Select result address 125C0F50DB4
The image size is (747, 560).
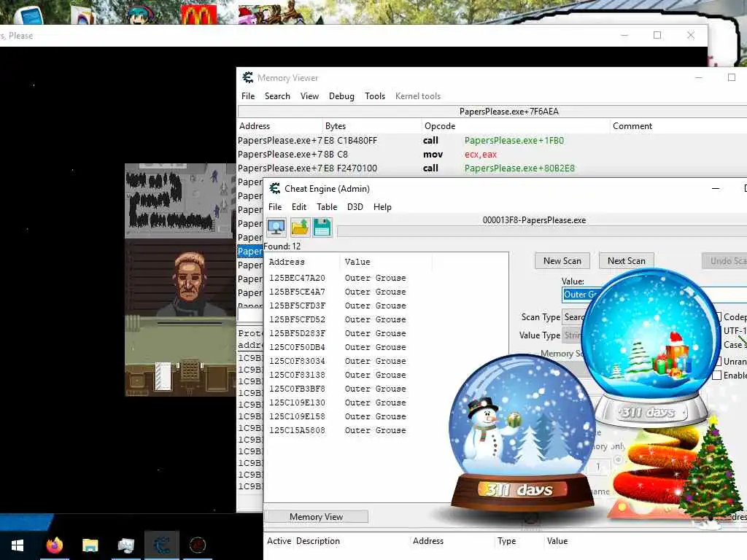[297, 347]
